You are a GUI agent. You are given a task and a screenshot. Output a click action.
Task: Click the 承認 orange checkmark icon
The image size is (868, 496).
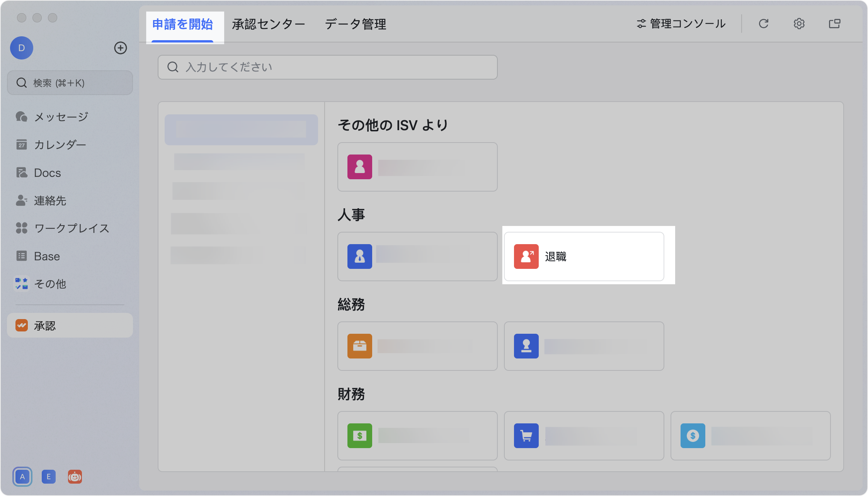[x=22, y=325]
